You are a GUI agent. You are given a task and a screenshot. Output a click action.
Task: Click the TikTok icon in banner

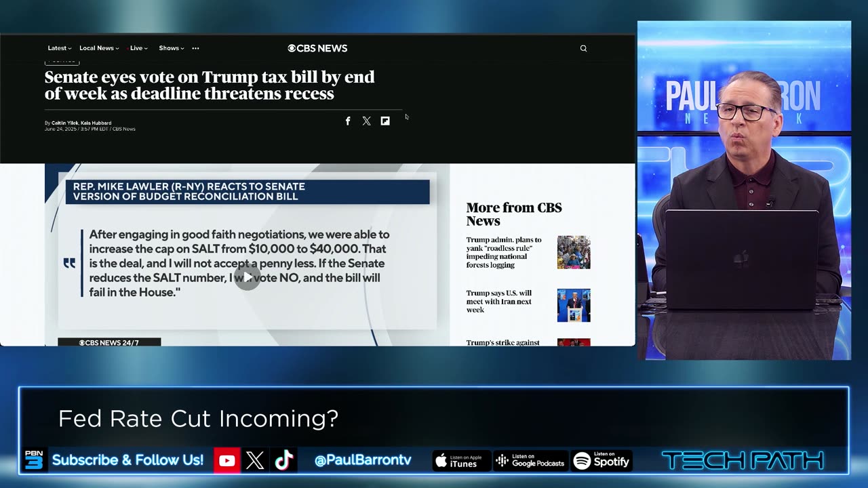pyautogui.click(x=284, y=461)
